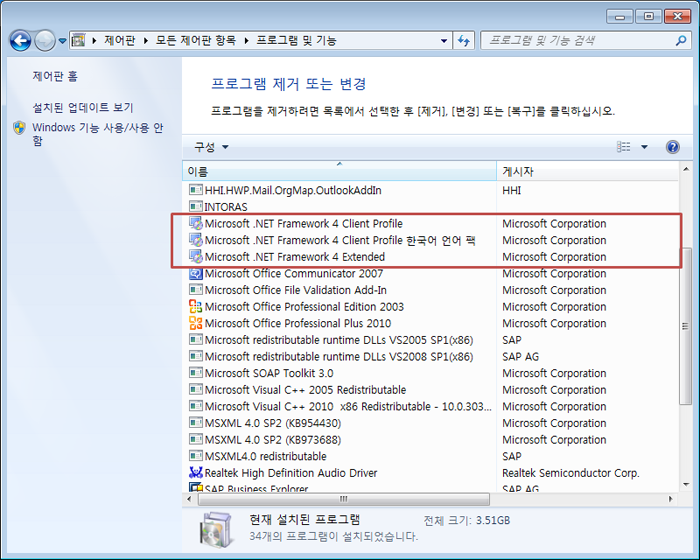Open Windows 기능 사용/사용 안 함 link

(98, 134)
